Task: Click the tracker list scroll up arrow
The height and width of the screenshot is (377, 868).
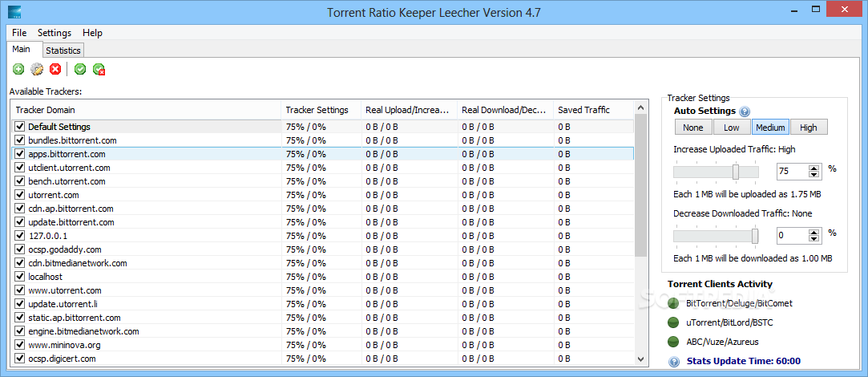Action: (x=640, y=107)
